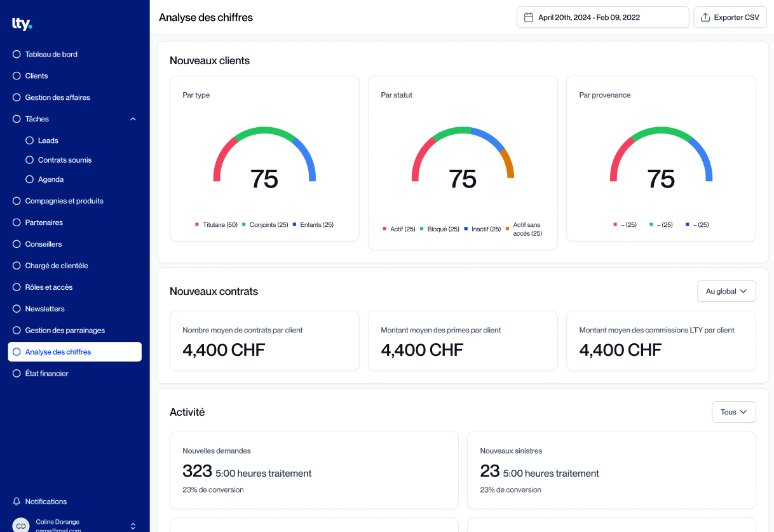Click the circle icon beside Rôles et accès
Screen dimensions: 774x532
(x=17, y=287)
